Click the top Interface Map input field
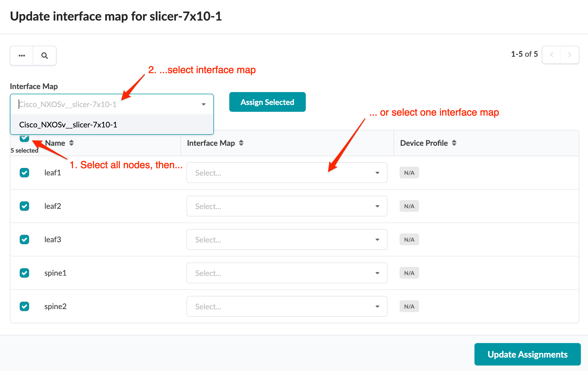The image size is (588, 371). click(x=107, y=104)
